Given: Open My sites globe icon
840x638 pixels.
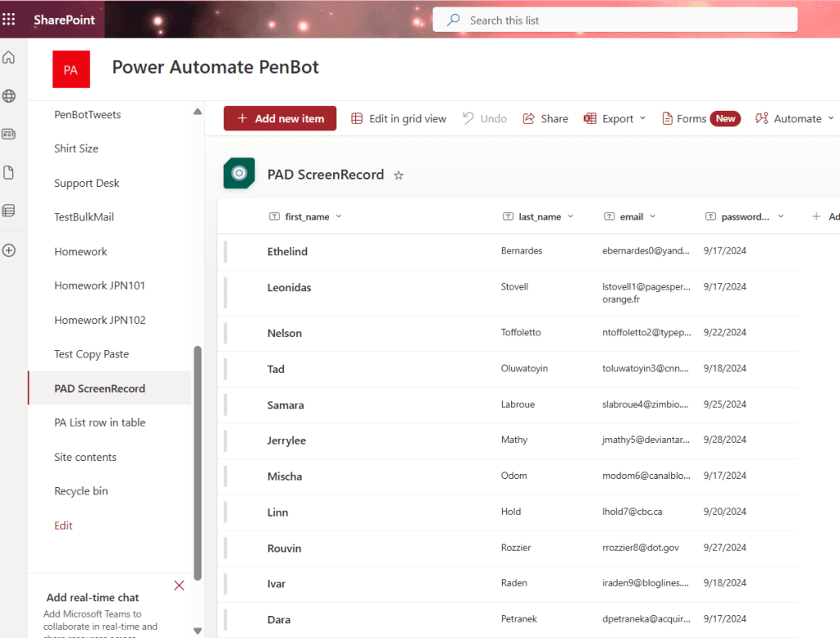Looking at the screenshot, I should tap(9, 96).
